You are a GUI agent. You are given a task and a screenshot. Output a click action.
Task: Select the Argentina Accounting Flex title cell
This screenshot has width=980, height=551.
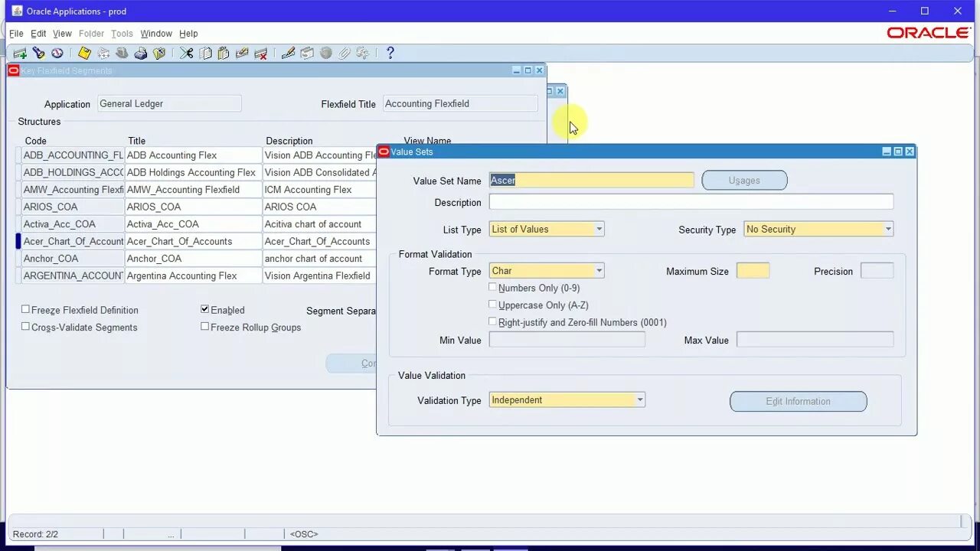(x=194, y=275)
